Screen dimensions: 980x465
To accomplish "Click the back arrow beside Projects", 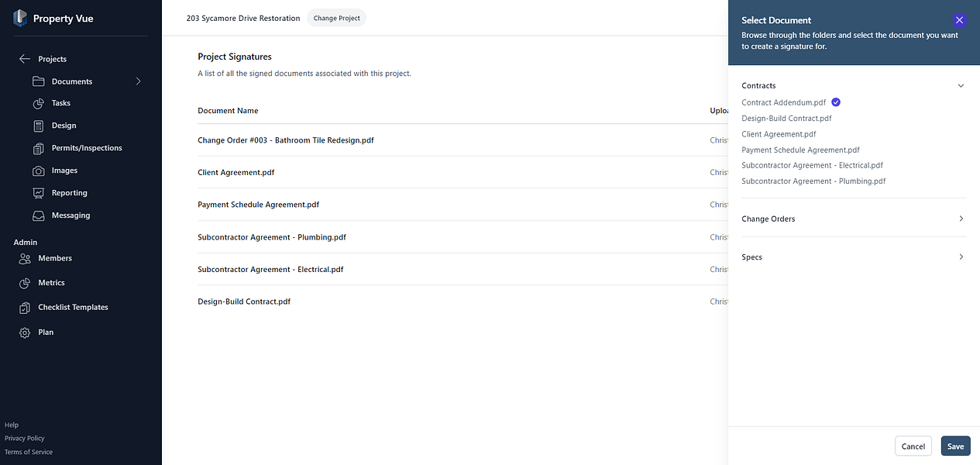I will pos(25,59).
